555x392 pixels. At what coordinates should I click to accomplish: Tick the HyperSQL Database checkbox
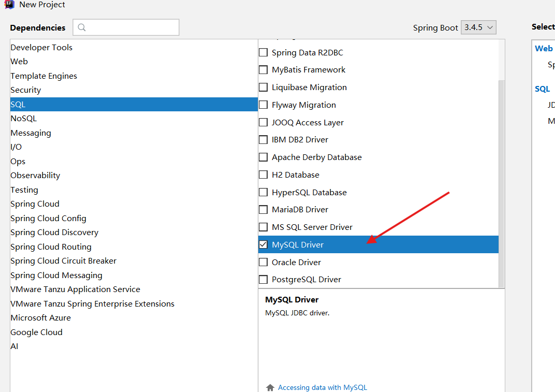[264, 192]
